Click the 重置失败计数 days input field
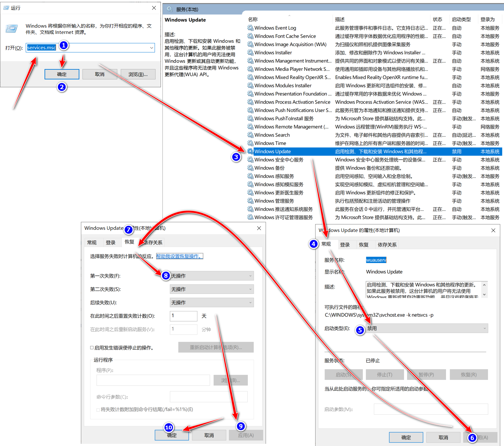The image size is (504, 446). pos(184,316)
